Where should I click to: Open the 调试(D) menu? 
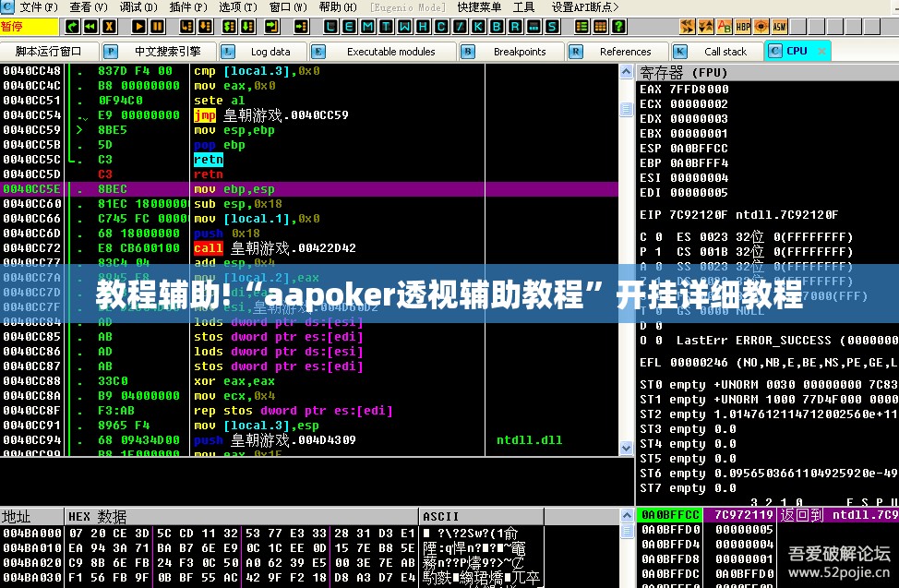(138, 7)
